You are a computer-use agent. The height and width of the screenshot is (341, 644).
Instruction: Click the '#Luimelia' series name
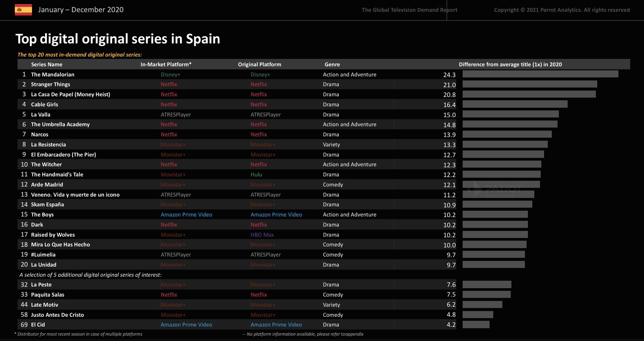pyautogui.click(x=43, y=255)
